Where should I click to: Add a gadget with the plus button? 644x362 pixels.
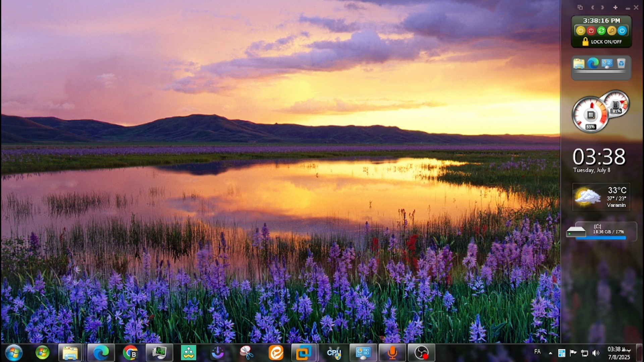click(615, 7)
